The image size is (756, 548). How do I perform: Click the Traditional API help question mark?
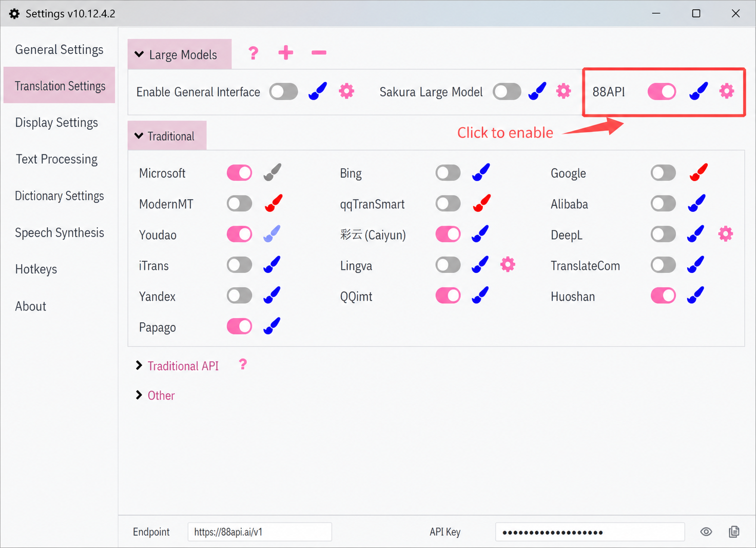[243, 365]
